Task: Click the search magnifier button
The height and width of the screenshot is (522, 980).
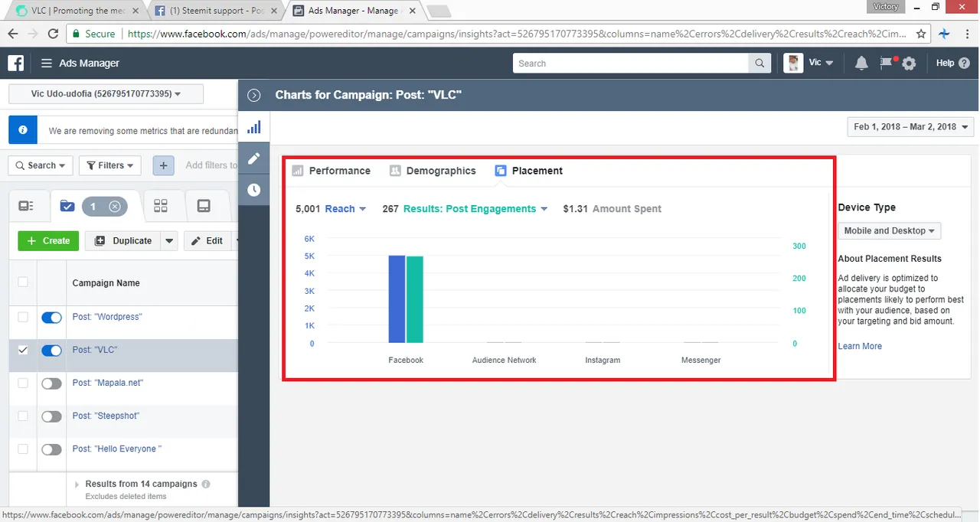Action: (x=759, y=64)
